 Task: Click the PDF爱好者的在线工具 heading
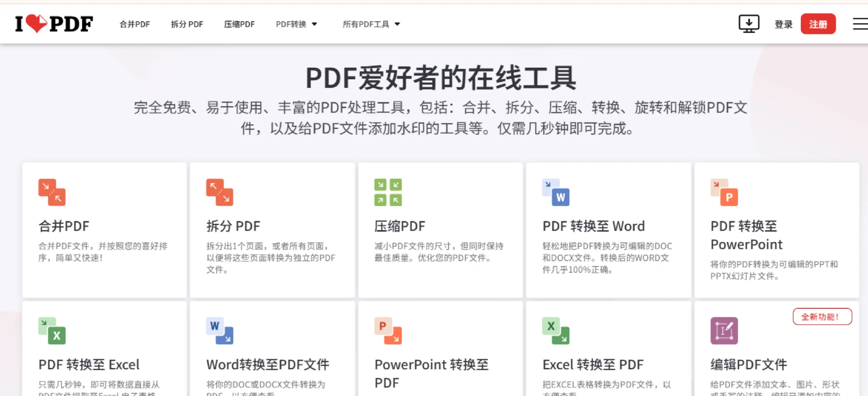pos(441,78)
